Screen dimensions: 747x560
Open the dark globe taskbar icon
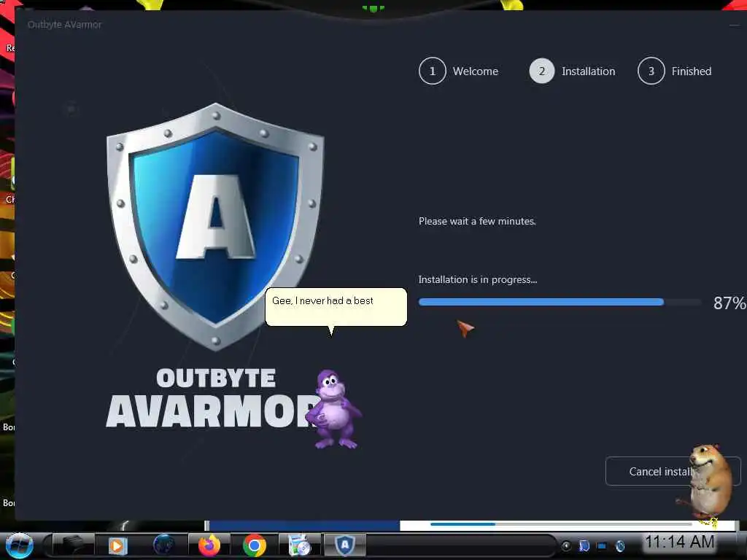tap(163, 545)
